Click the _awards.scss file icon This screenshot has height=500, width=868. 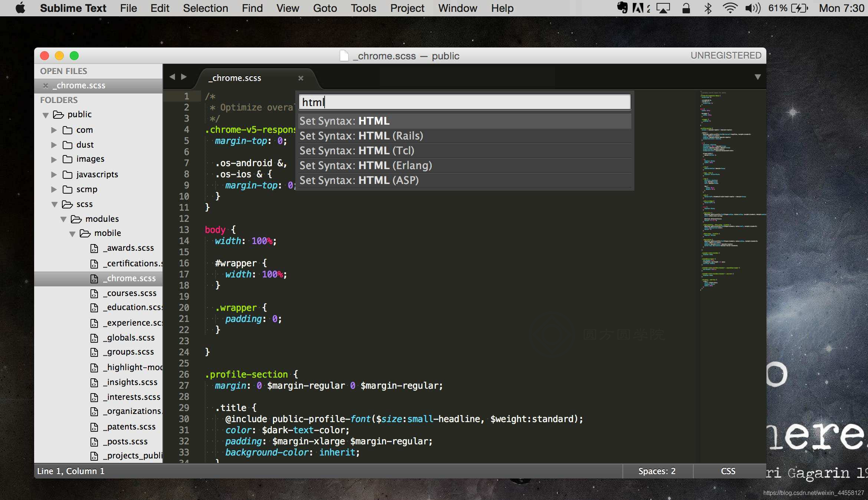coord(94,248)
